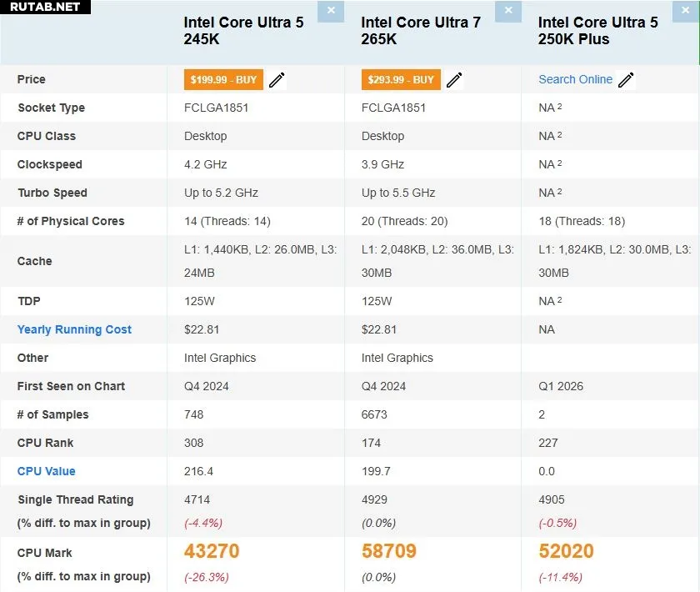Select the Intel Core Ultra 7 265K heading
This screenshot has height=592, width=700.
[x=421, y=31]
